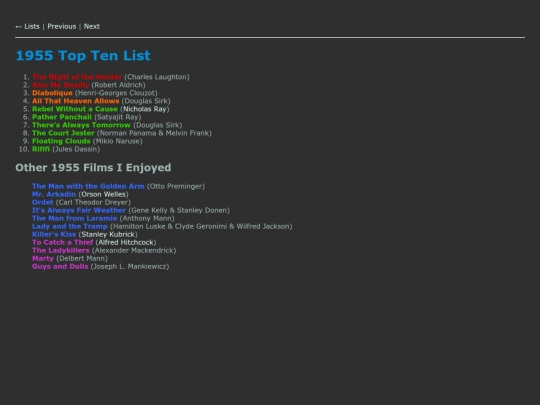Screen dimensions: 540x405
Task: Click Nicholas Ray director link
Action: click(x=145, y=109)
